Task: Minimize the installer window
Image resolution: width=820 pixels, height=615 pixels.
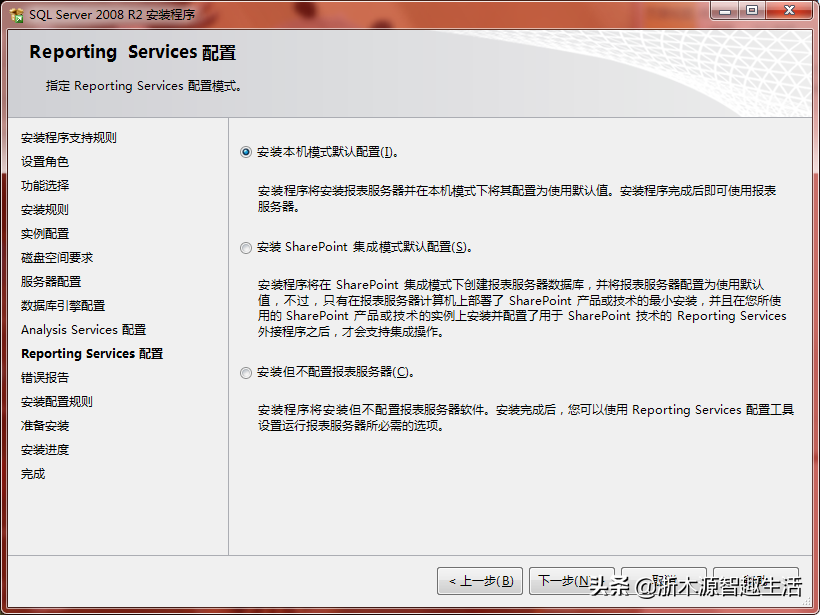Action: [x=725, y=11]
